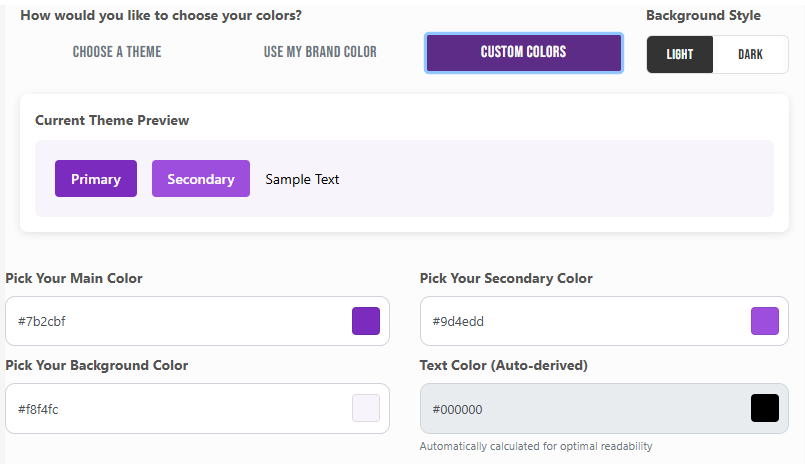The height and width of the screenshot is (464, 805).
Task: Select the Choose a Theme tab
Action: (117, 52)
